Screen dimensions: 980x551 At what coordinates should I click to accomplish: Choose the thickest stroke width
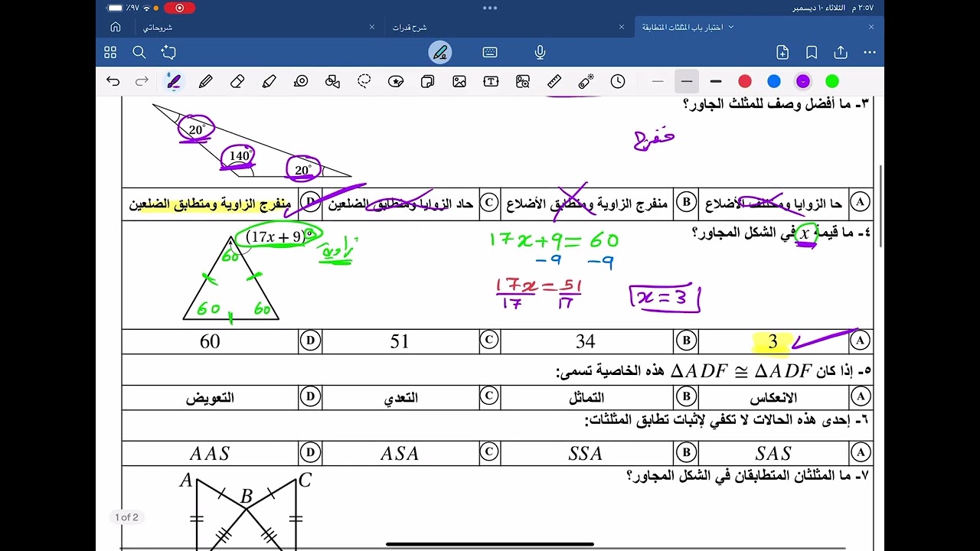coord(716,81)
